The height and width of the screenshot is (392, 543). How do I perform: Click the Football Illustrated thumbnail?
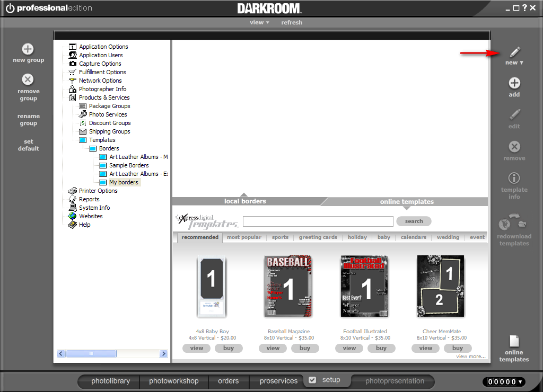pyautogui.click(x=365, y=287)
